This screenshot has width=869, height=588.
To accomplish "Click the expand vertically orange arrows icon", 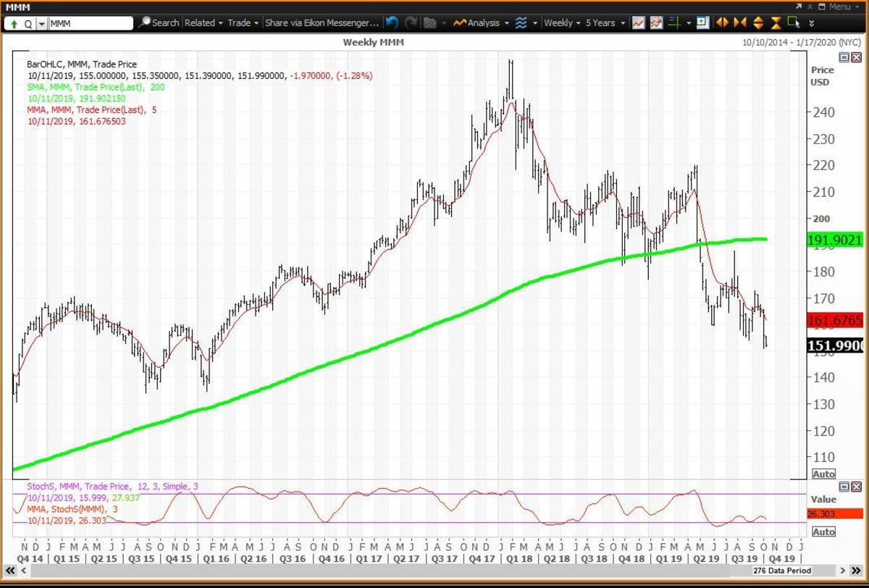I will point(758,22).
